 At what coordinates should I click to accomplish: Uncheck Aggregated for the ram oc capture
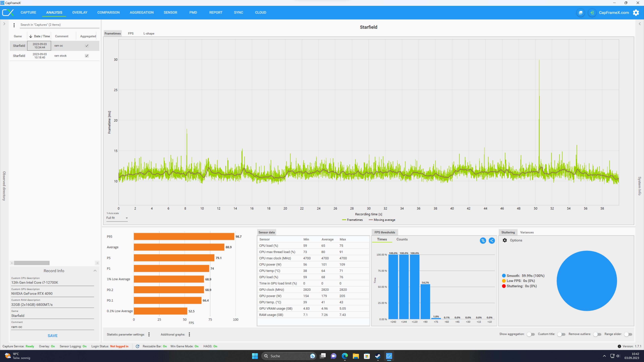[87, 46]
